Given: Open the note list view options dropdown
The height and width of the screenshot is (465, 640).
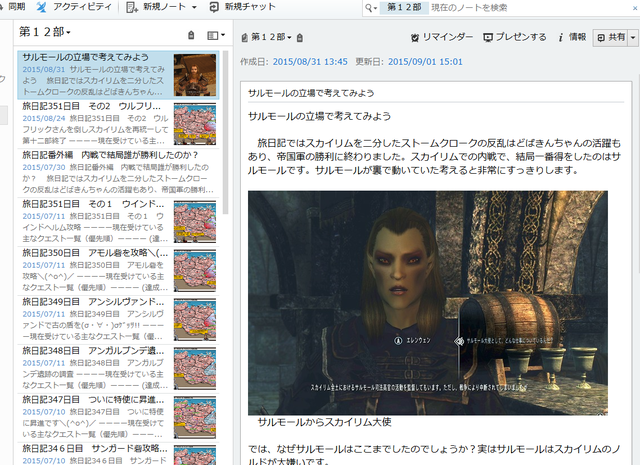Looking at the screenshot, I should tap(216, 36).
